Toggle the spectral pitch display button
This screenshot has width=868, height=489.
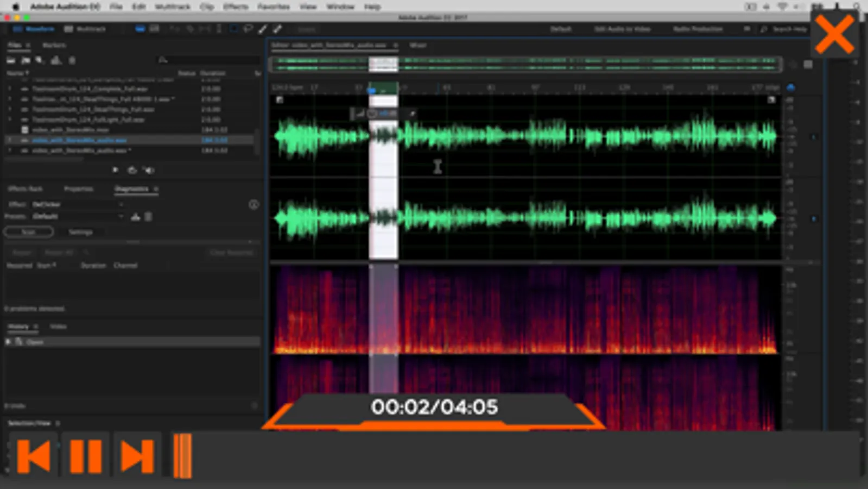pyautogui.click(x=154, y=29)
